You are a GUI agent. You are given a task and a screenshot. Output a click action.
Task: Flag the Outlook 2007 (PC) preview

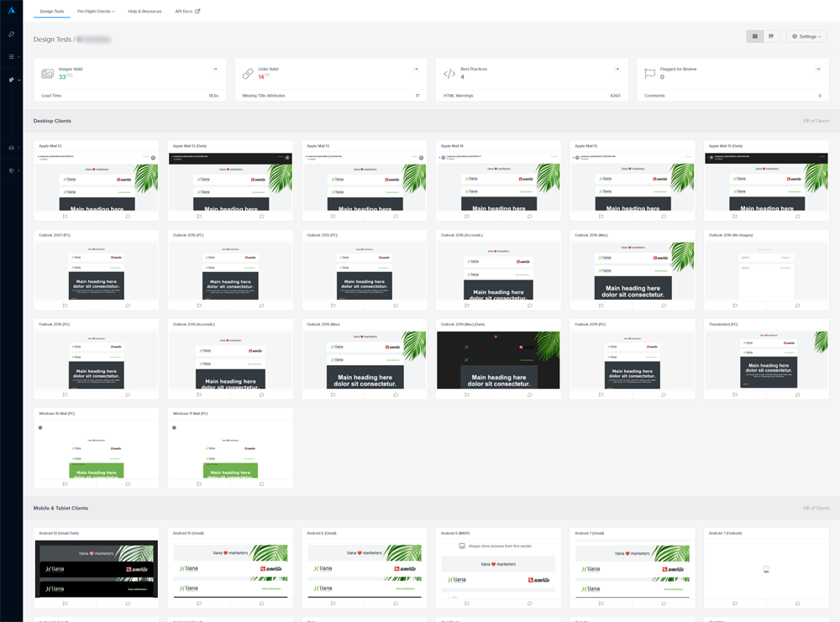pos(65,306)
